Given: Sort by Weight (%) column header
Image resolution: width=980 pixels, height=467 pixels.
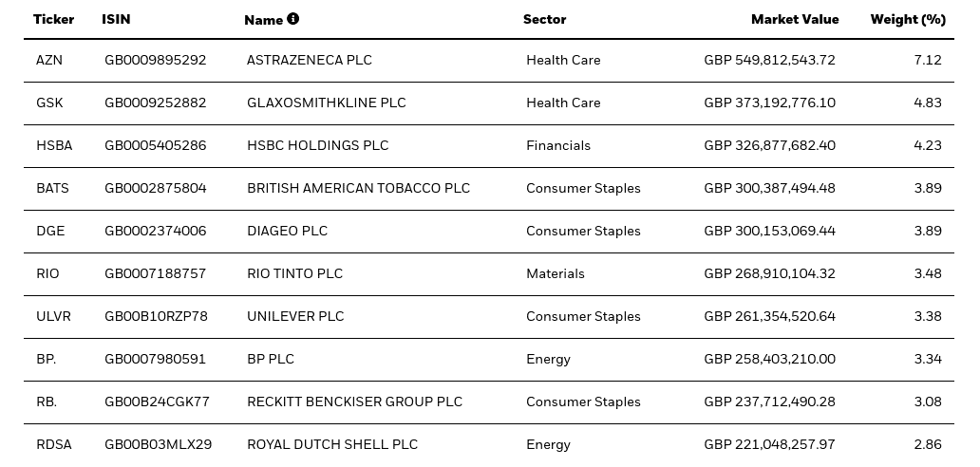Looking at the screenshot, I should pyautogui.click(x=908, y=20).
